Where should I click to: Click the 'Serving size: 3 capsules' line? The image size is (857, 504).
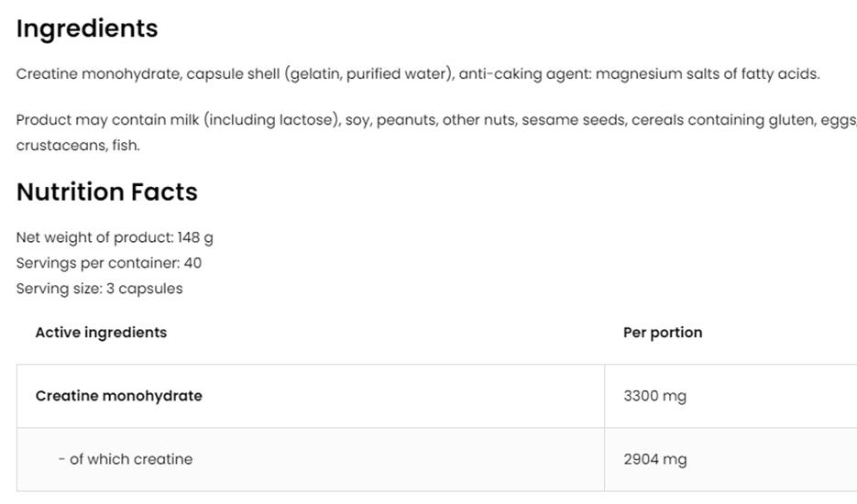tap(99, 289)
